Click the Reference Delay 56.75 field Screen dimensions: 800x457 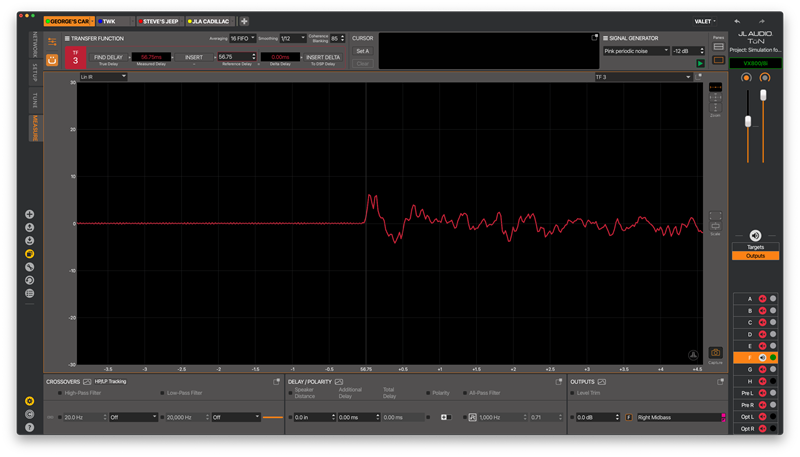(237, 57)
